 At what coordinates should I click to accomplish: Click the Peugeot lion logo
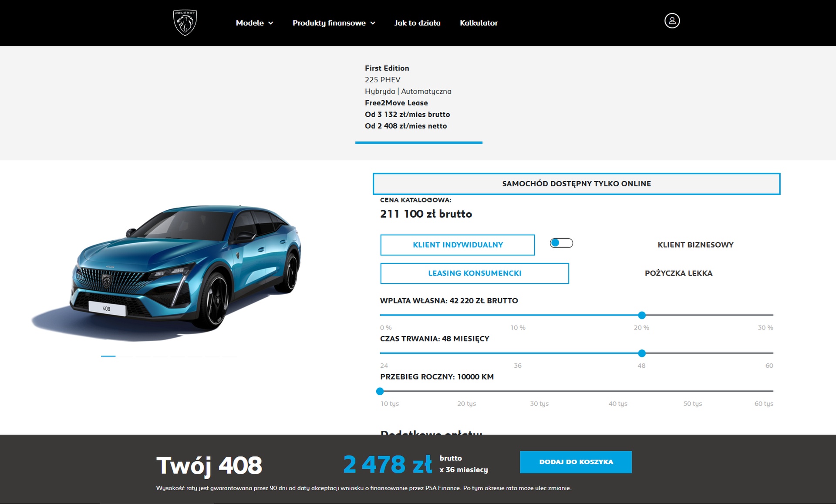click(185, 23)
